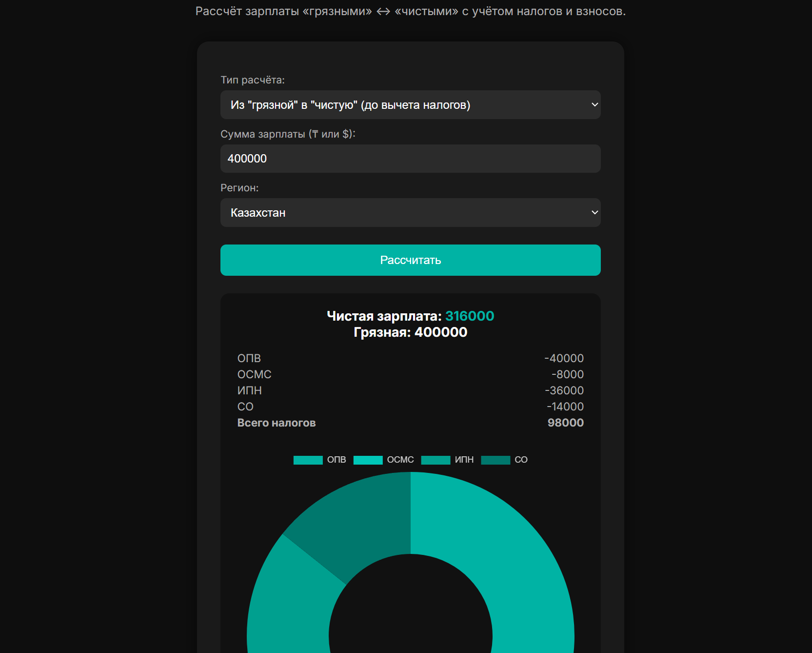
Task: Click the Чистая зарплата result value 316000
Action: tap(469, 316)
